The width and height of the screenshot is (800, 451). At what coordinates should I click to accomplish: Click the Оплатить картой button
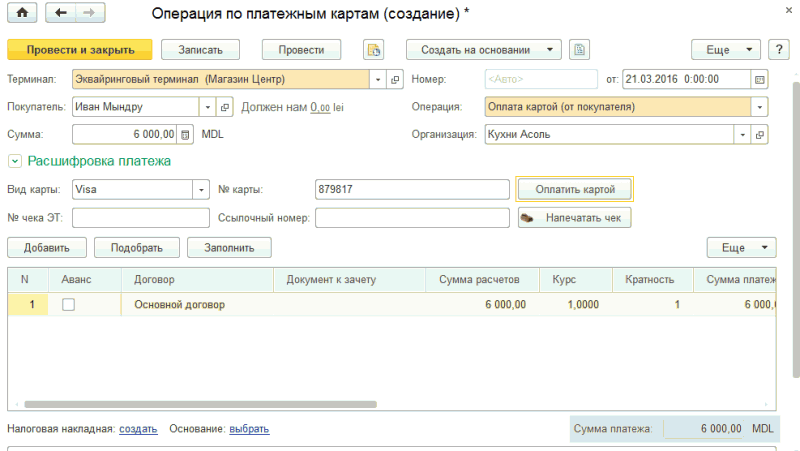tap(574, 189)
